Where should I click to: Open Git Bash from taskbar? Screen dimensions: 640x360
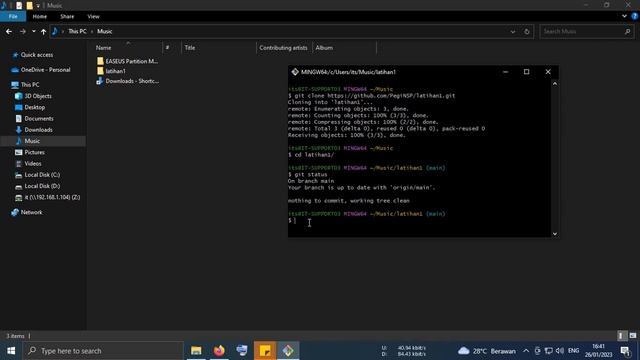pyautogui.click(x=288, y=351)
